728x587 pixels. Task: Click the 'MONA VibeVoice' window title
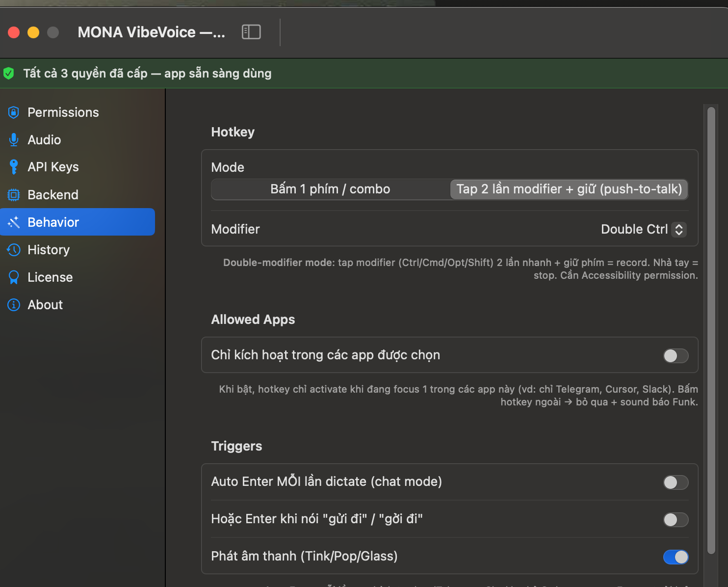coord(152,32)
